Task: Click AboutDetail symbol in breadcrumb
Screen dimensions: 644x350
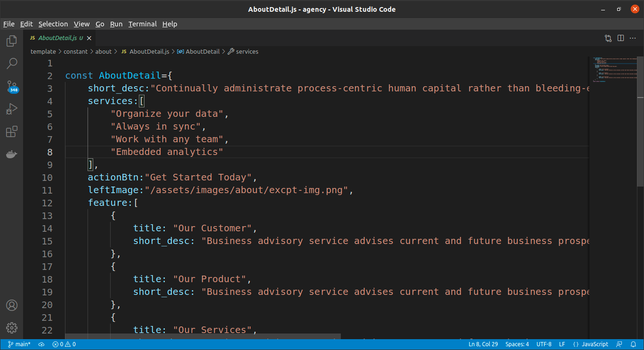Action: [x=198, y=52]
